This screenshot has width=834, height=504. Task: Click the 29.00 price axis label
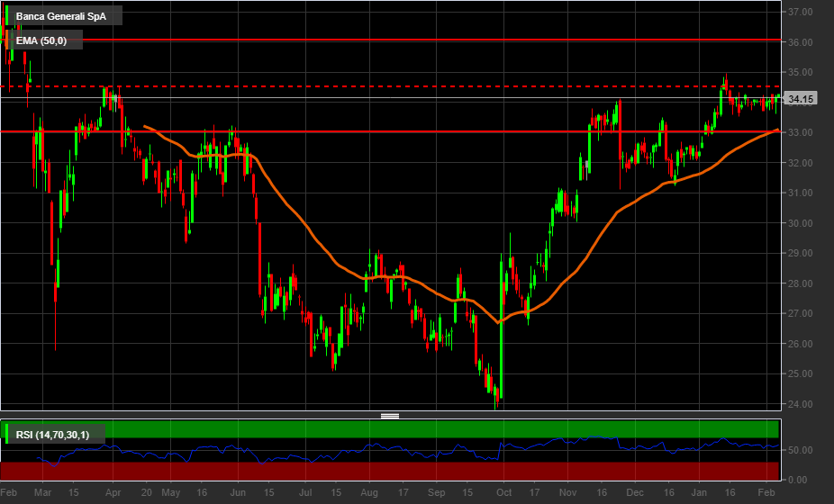point(800,253)
